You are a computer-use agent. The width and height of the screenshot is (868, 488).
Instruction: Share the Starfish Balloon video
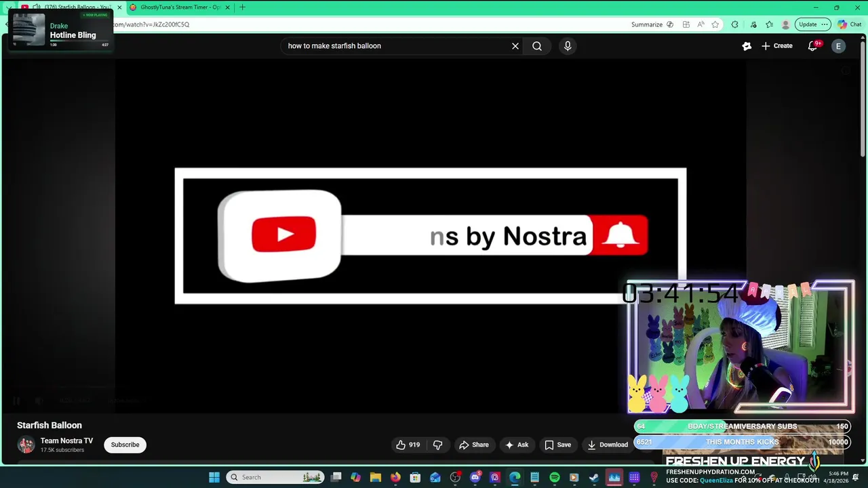click(x=473, y=445)
